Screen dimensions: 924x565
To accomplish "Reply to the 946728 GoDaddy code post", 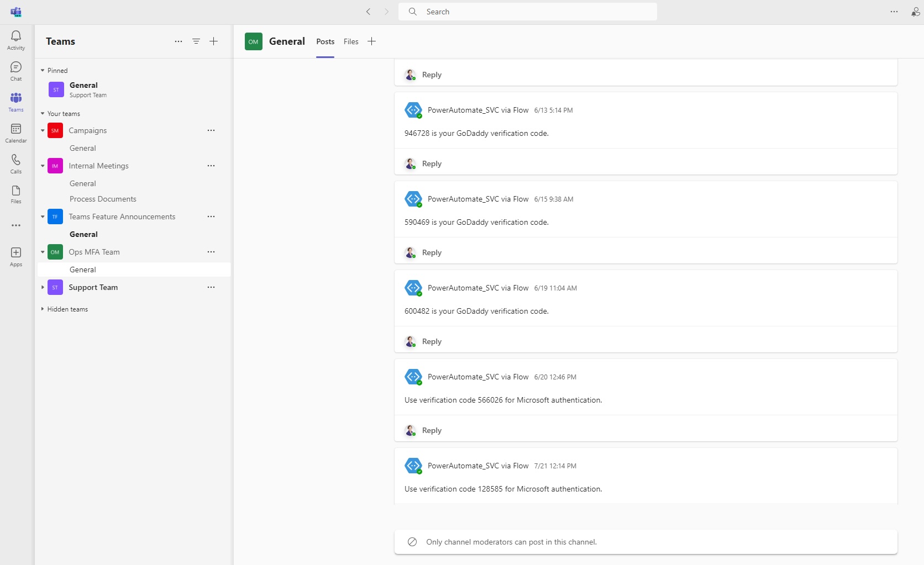I will (432, 163).
